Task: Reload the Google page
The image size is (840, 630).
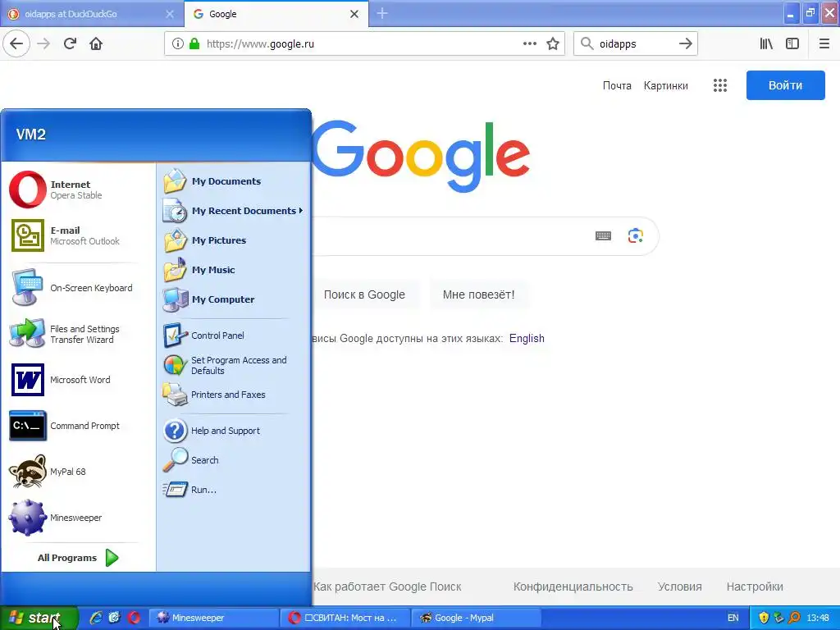Action: [70, 43]
